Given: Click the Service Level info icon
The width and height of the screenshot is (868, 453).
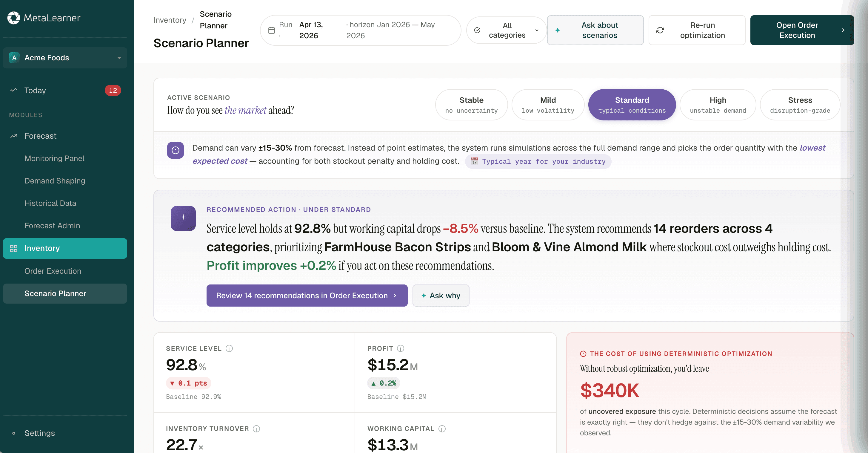Looking at the screenshot, I should [x=229, y=348].
